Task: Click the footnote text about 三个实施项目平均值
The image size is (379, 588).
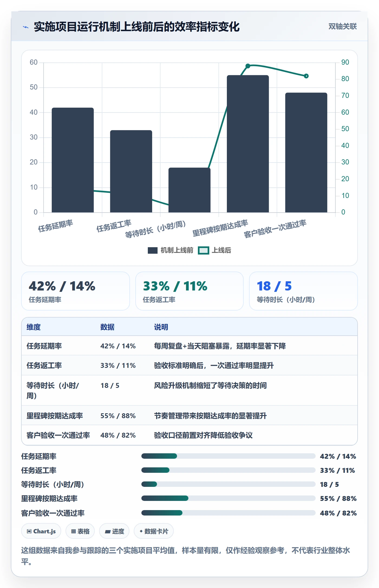Action: tap(186, 556)
